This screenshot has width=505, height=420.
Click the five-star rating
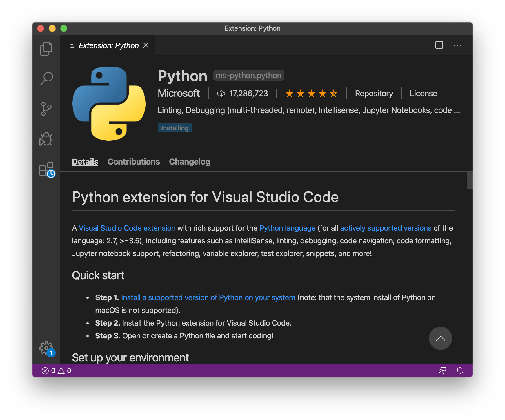(311, 93)
